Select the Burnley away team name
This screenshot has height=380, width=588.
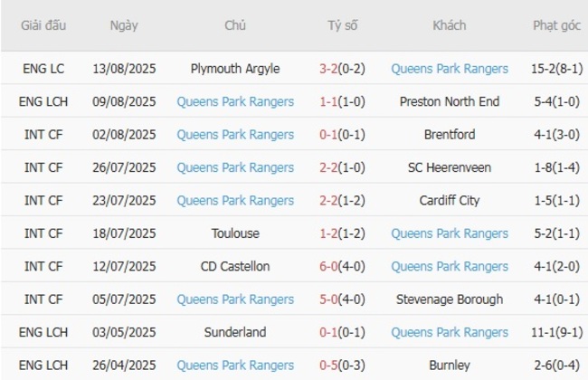tap(450, 366)
